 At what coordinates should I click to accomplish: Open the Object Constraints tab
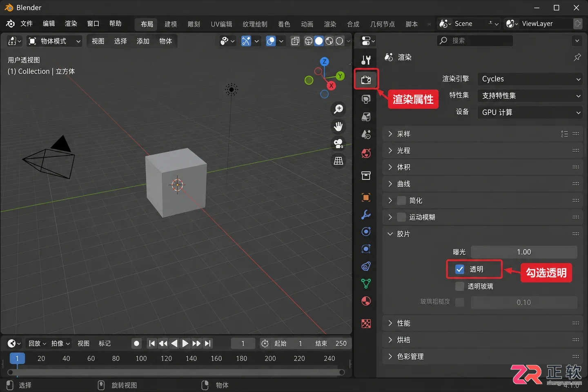(x=366, y=266)
